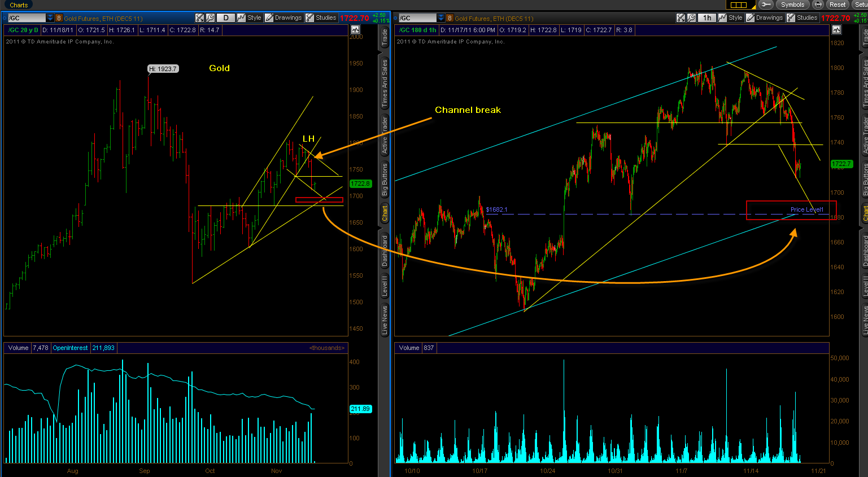Open the Big Buttons side tab

click(385, 180)
